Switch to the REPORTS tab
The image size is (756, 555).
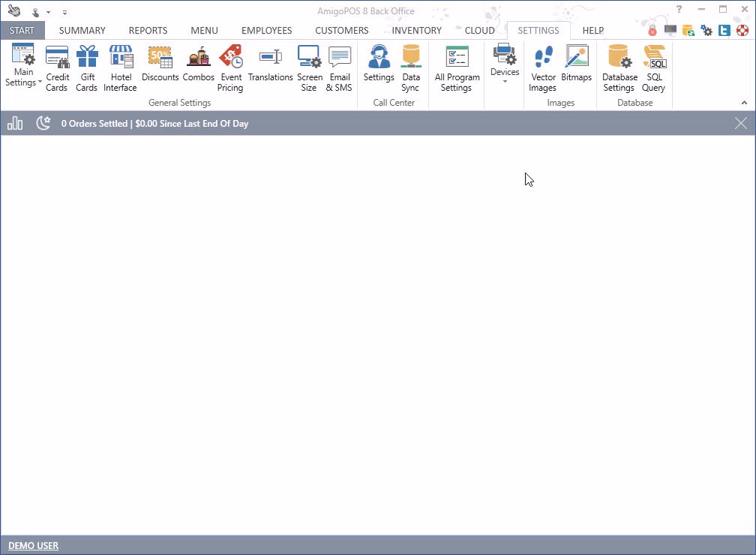tap(148, 31)
